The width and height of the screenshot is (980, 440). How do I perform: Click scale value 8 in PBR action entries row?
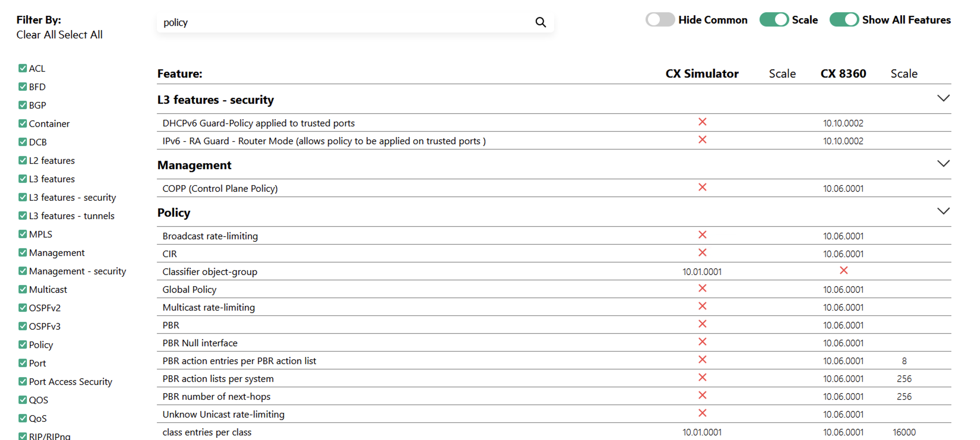pos(904,361)
